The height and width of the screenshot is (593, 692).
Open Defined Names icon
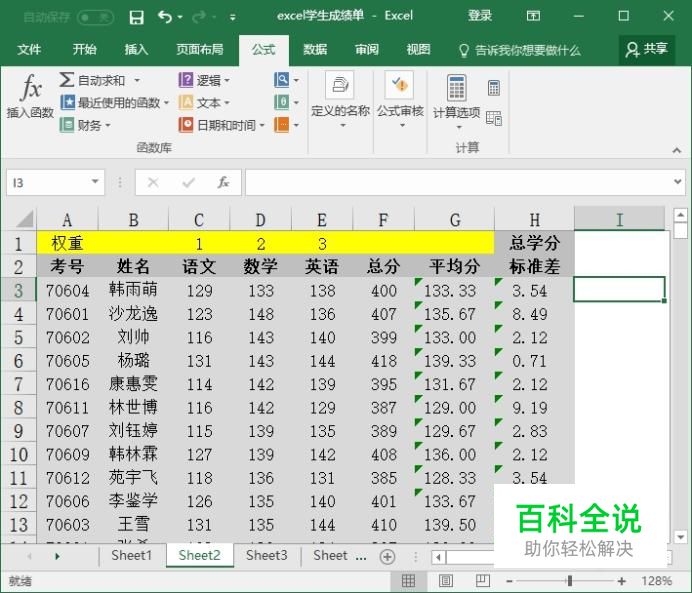339,85
